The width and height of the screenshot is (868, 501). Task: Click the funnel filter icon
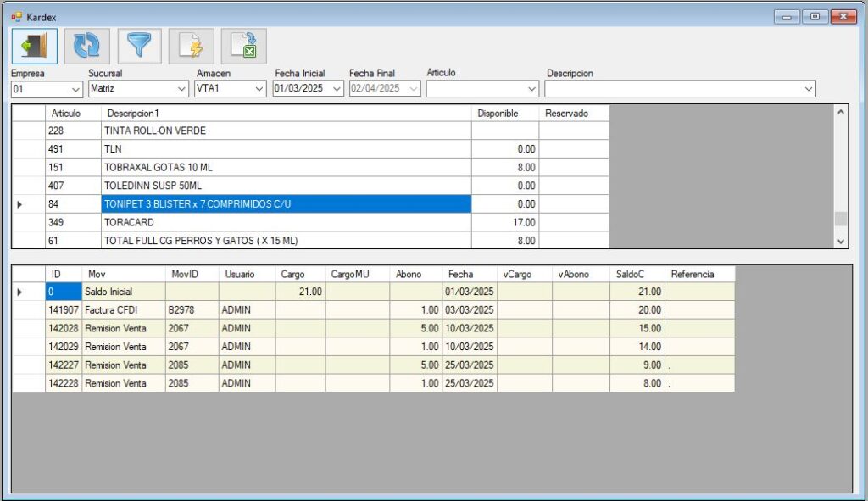click(139, 46)
